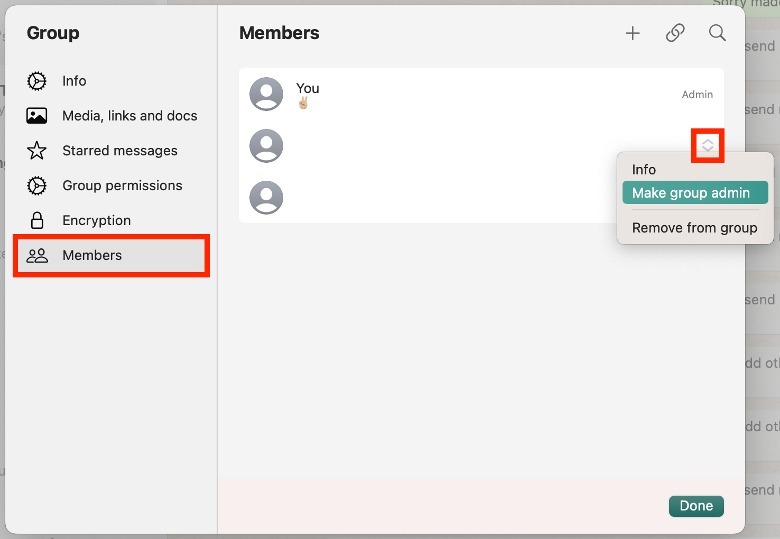The height and width of the screenshot is (539, 780).
Task: Click the Starred messages star icon
Action: (37, 151)
